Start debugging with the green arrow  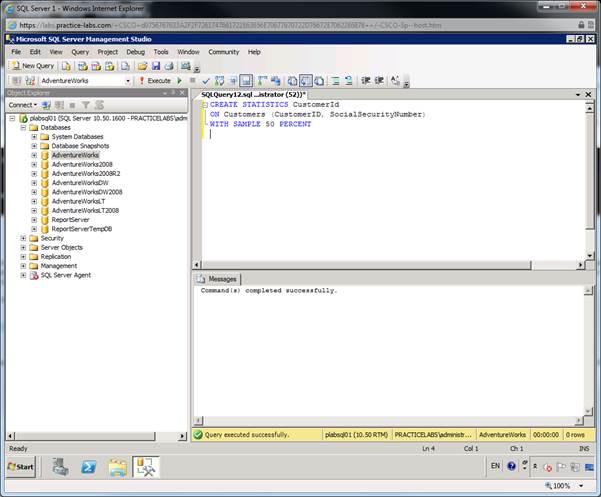[179, 80]
